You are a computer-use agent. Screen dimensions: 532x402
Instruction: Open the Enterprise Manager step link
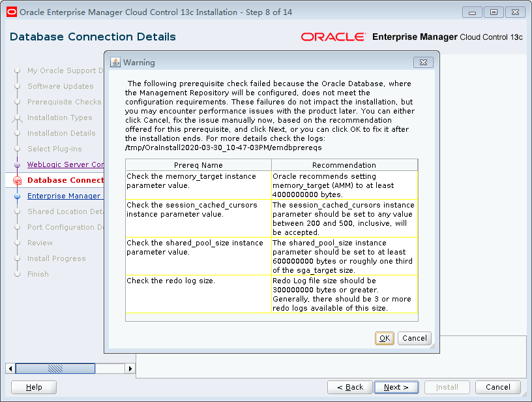[65, 196]
